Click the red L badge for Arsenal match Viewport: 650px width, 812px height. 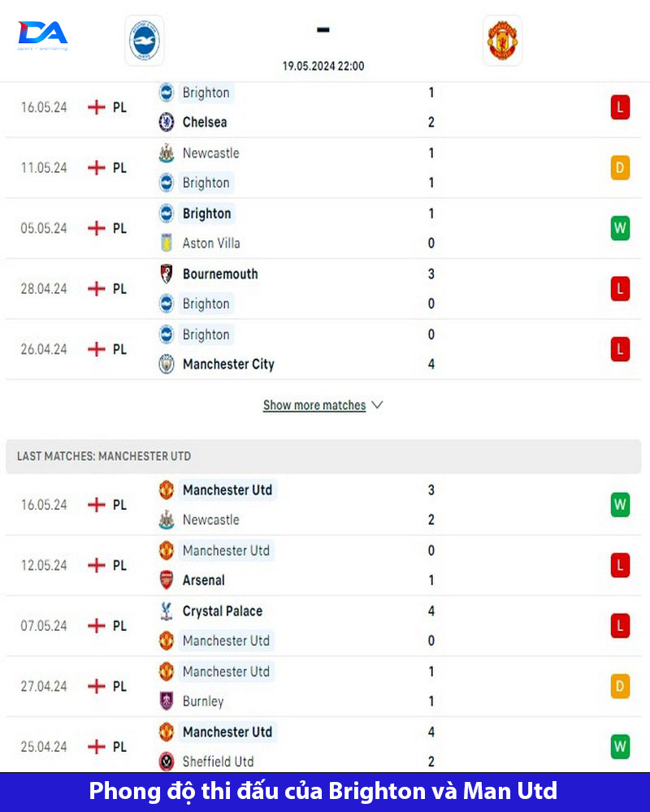(620, 565)
